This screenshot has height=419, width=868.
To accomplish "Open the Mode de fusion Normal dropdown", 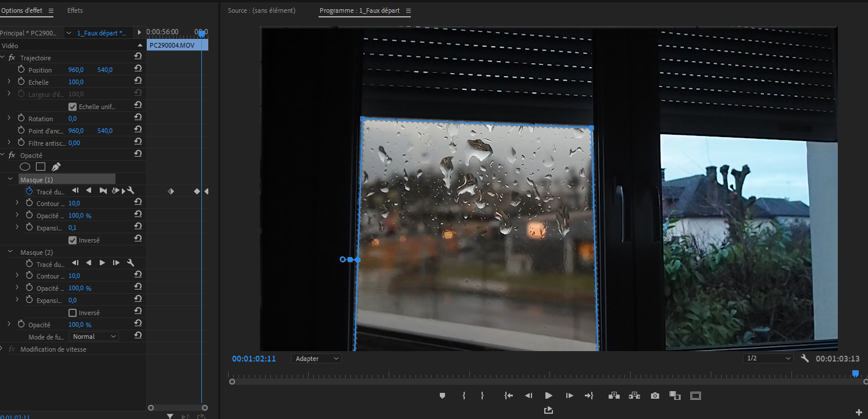I will [x=94, y=337].
